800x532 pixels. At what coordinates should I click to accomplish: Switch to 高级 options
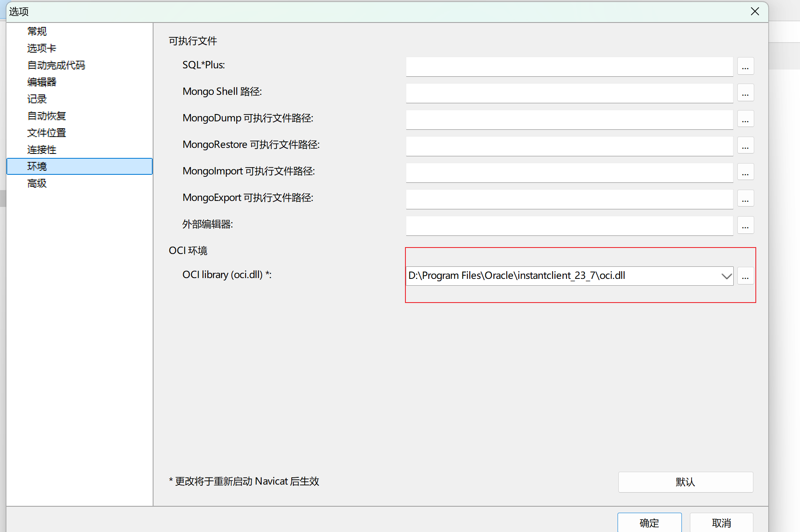point(37,183)
